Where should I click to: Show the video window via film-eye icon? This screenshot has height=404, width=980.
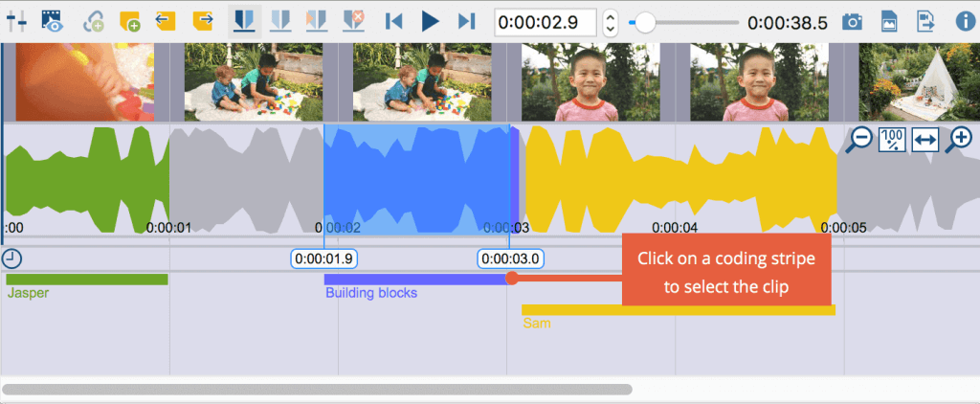click(x=54, y=21)
